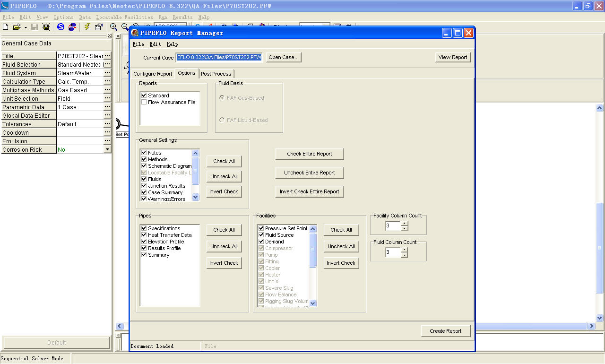Select the FAF Liquid-Based radio button

click(x=222, y=120)
